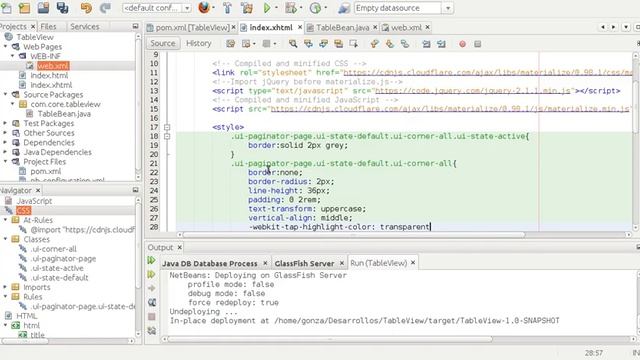
Task: Select CSS node in Navigator
Action: click(x=24, y=211)
